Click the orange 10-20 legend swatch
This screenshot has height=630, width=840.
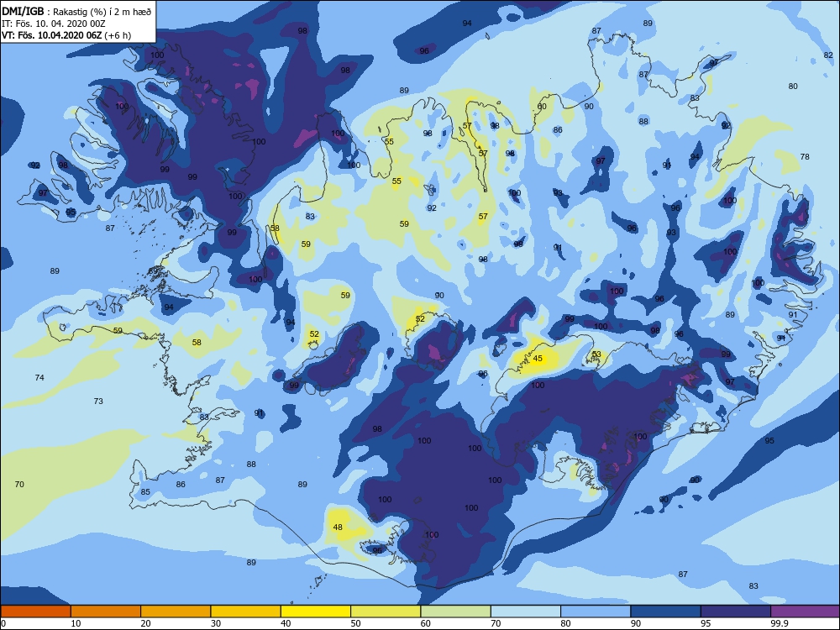tap(106, 612)
